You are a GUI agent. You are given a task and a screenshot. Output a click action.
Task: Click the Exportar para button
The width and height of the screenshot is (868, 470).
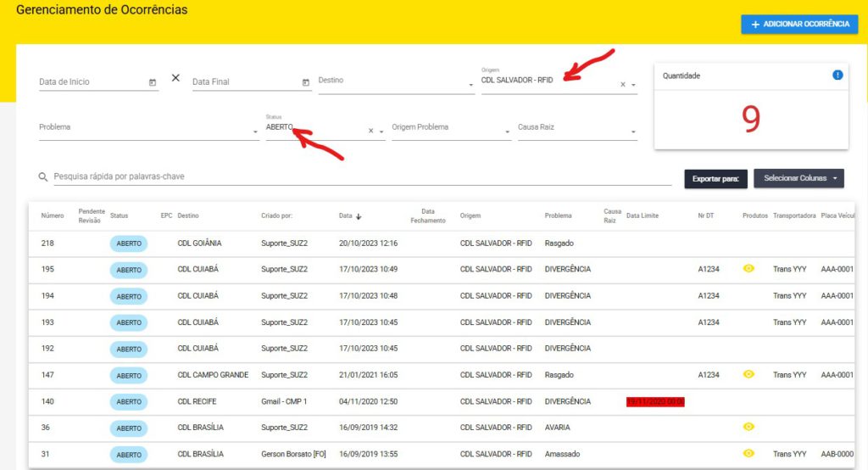715,179
